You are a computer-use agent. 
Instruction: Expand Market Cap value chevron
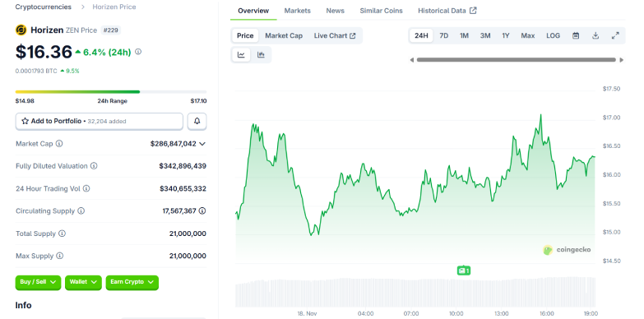tap(202, 144)
